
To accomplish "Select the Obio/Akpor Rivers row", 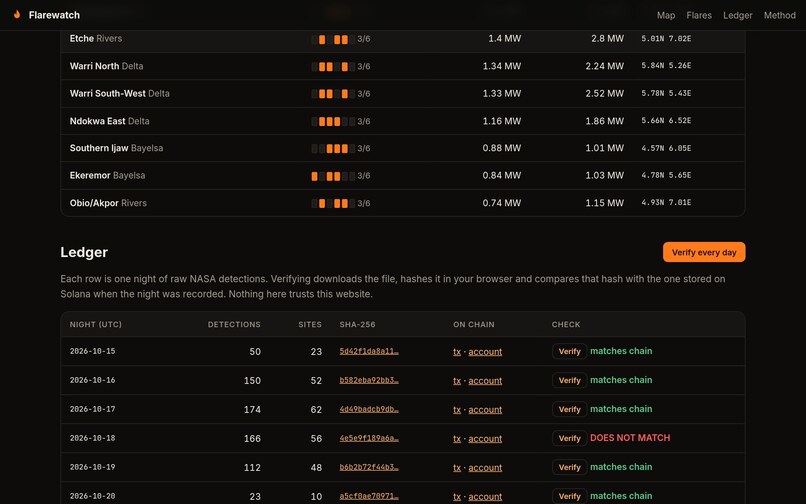I will (x=402, y=203).
